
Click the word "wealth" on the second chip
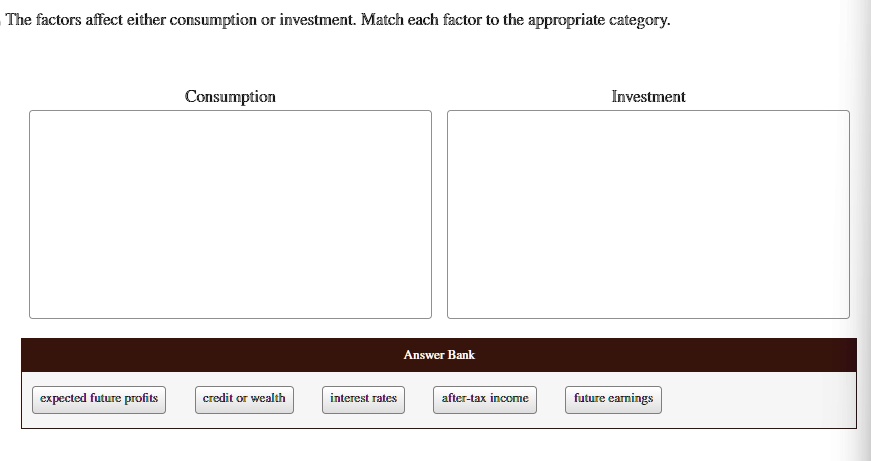pos(268,398)
